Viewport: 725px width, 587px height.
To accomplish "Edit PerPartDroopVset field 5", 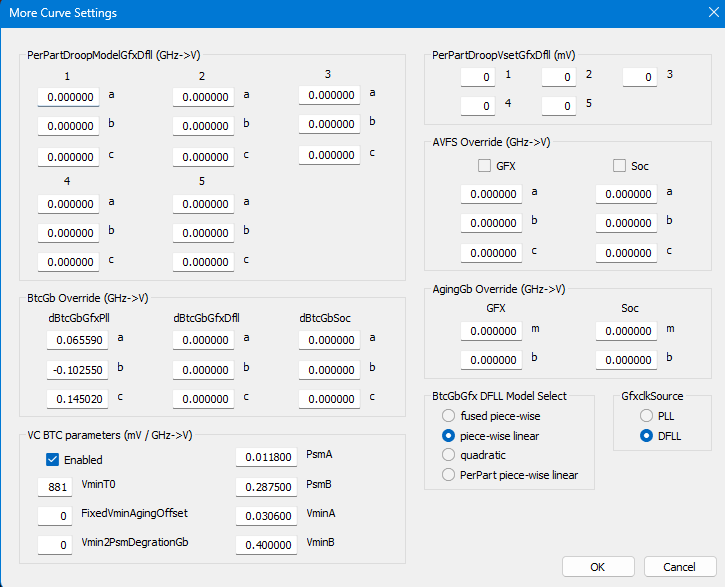I will [x=559, y=106].
